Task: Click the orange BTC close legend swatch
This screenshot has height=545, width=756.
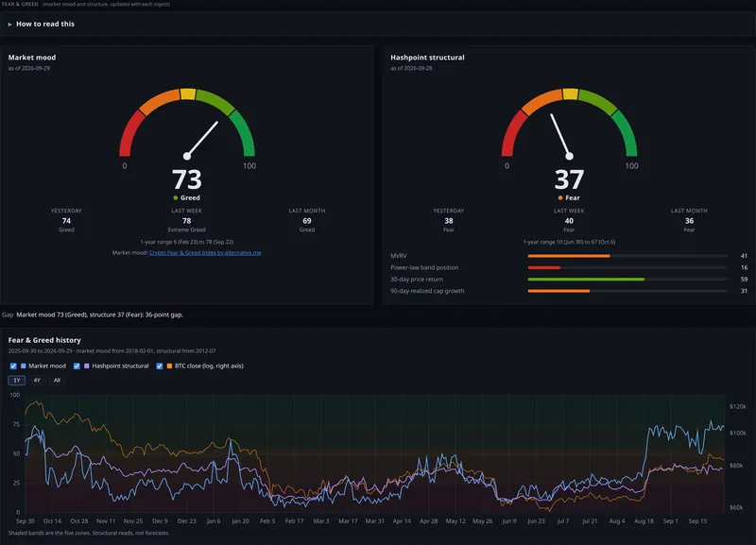Action: click(x=169, y=366)
